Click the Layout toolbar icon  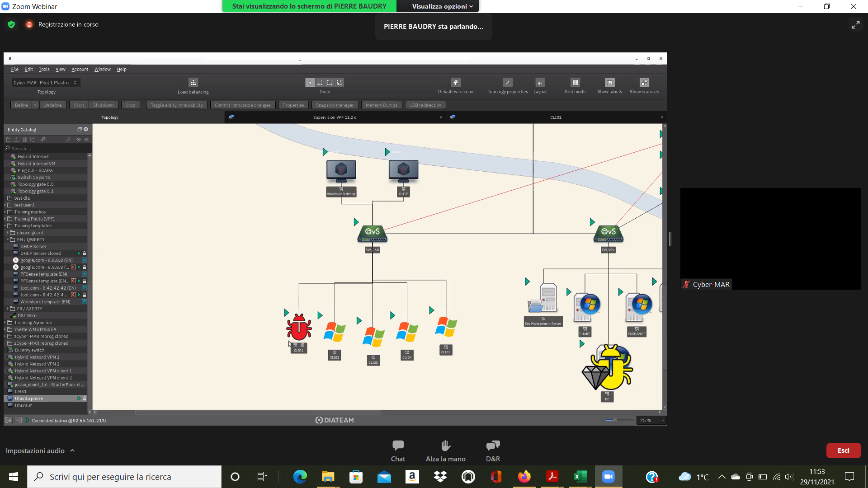click(540, 83)
